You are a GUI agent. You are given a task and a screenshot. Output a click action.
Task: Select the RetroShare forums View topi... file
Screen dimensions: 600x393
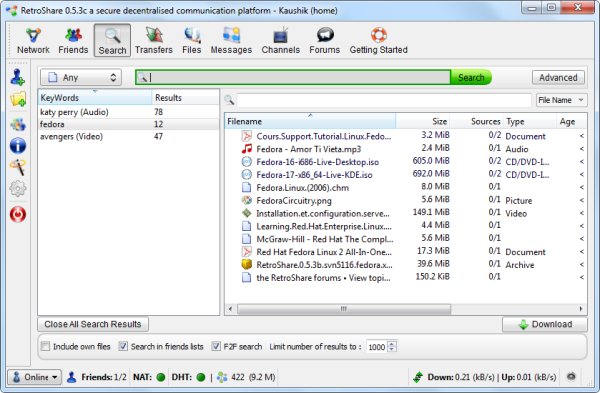pyautogui.click(x=406, y=277)
